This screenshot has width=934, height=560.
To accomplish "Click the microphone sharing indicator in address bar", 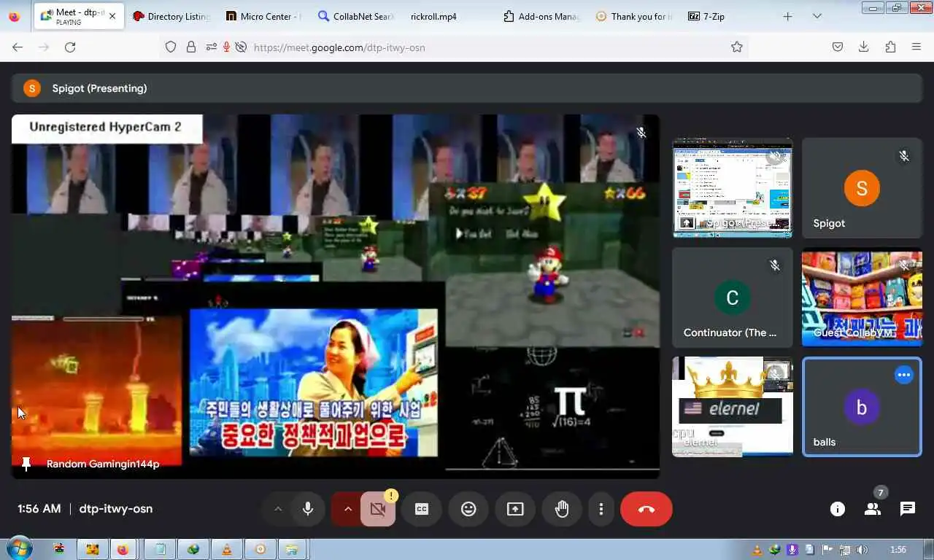I will click(x=226, y=47).
